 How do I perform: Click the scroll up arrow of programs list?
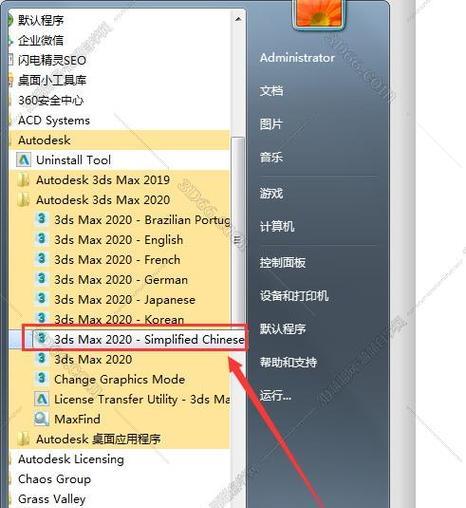238,19
